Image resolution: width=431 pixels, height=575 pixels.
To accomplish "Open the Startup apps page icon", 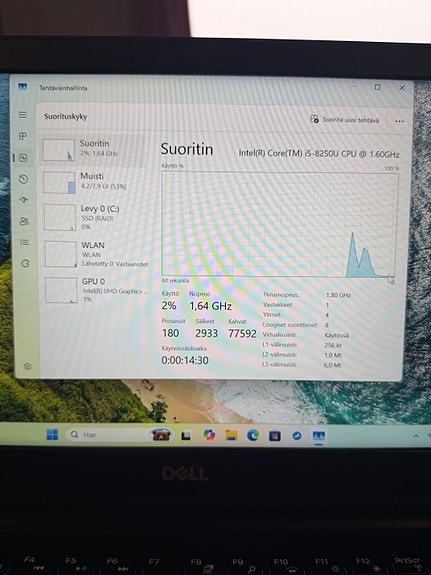I will pyautogui.click(x=24, y=200).
